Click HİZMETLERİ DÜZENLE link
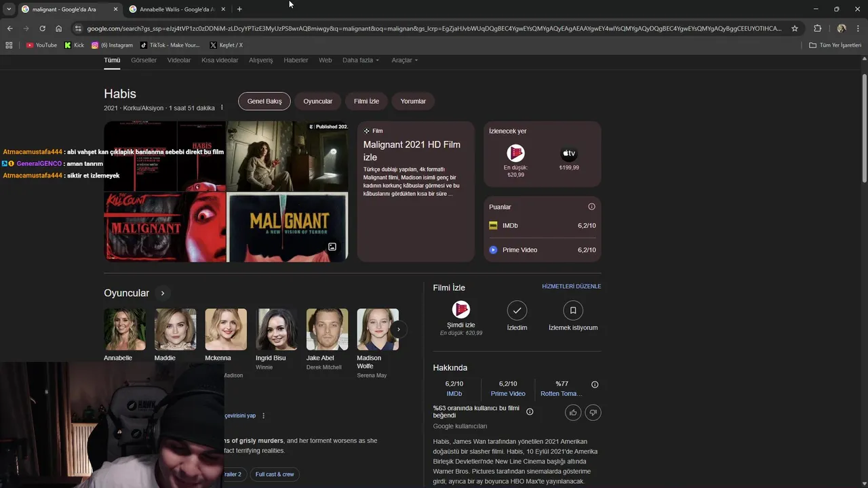 click(572, 287)
